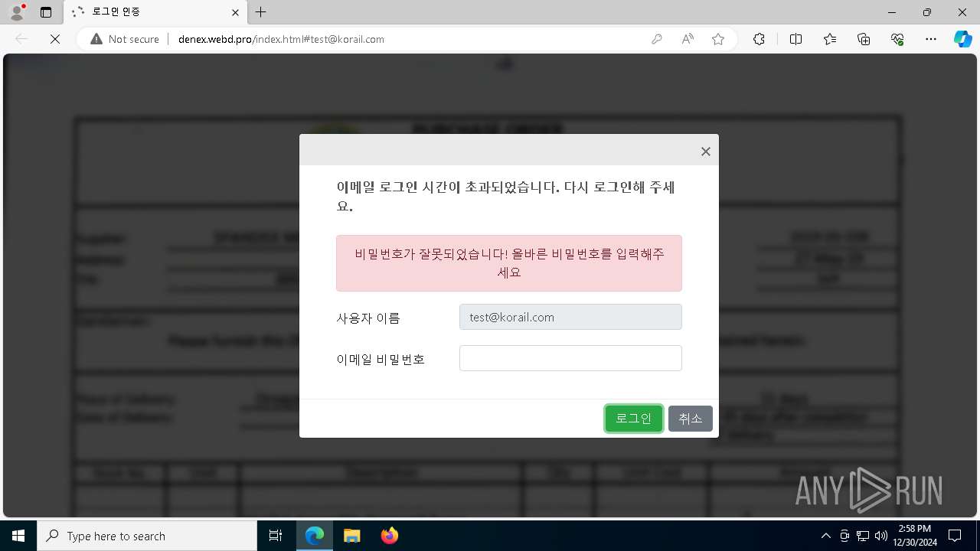Click the 사용자 이름 label

[368, 318]
